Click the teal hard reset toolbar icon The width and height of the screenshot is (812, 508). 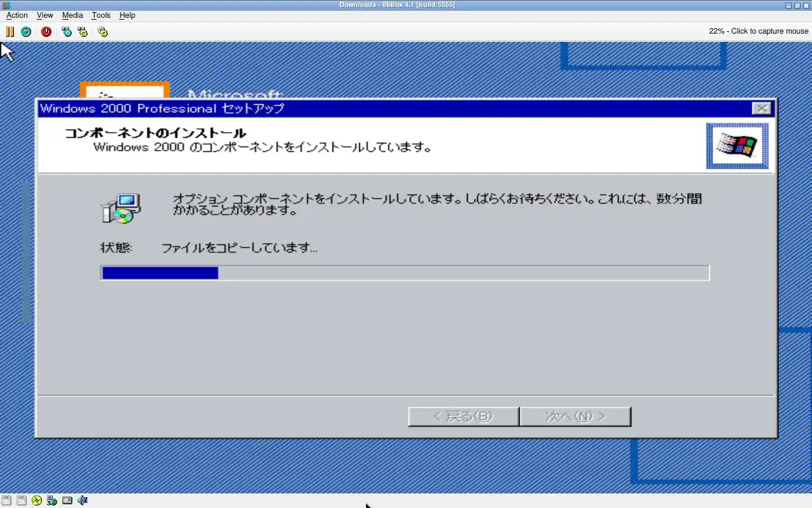click(26, 31)
